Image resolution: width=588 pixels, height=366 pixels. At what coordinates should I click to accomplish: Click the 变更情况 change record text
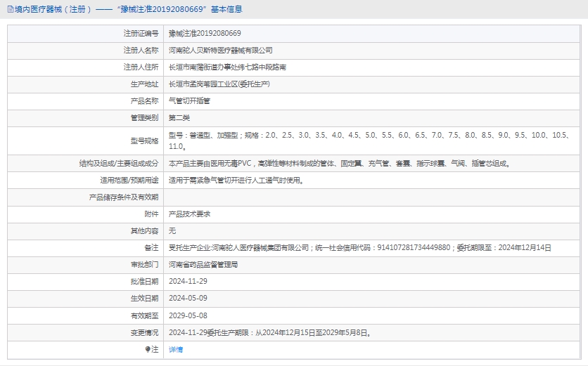point(270,332)
